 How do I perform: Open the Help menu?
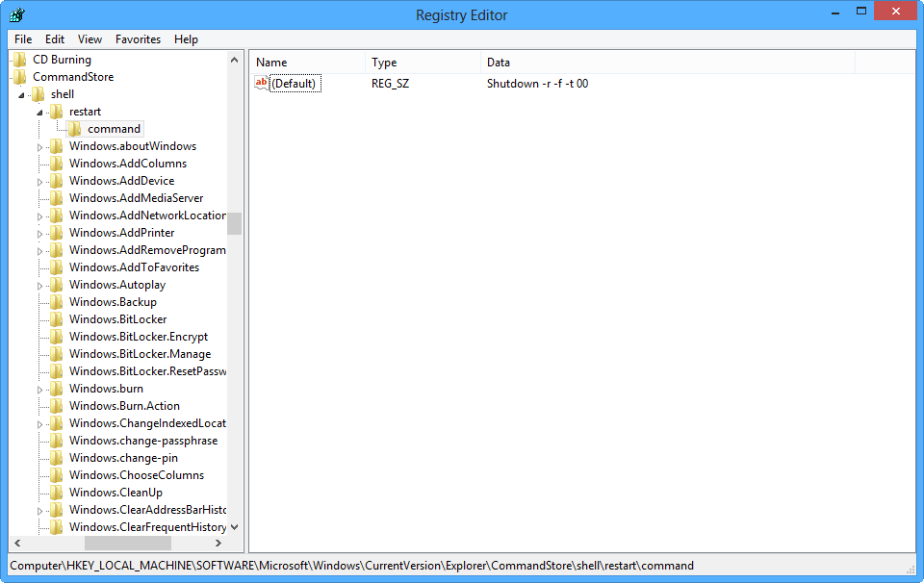(186, 39)
